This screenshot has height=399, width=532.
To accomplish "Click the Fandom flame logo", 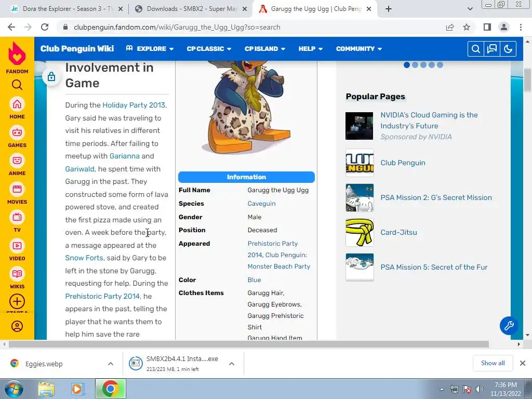I will (x=17, y=54).
